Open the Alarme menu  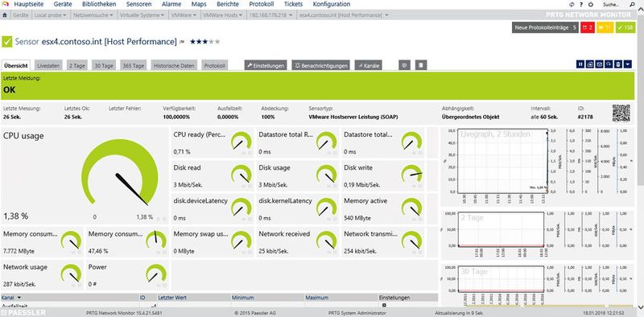point(171,5)
